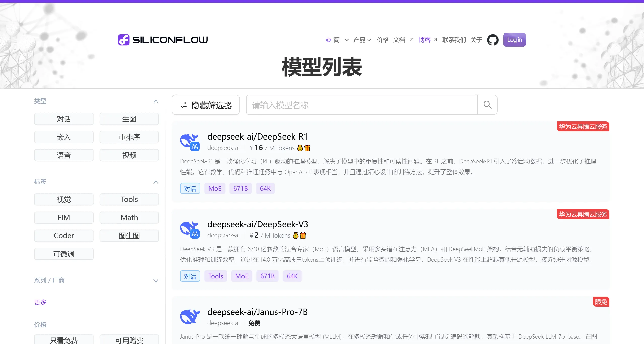The height and width of the screenshot is (344, 644).
Task: Open the GitHub icon link
Action: [493, 40]
